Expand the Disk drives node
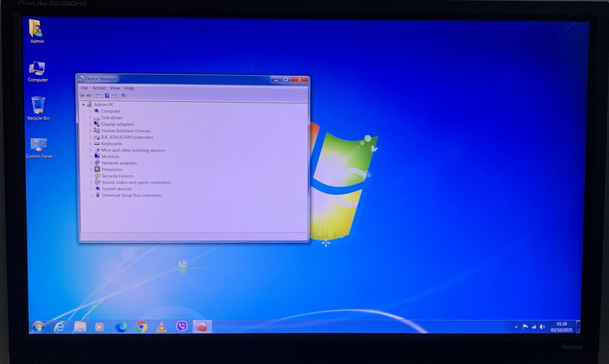Screen dimensions: 609x364 (91, 118)
